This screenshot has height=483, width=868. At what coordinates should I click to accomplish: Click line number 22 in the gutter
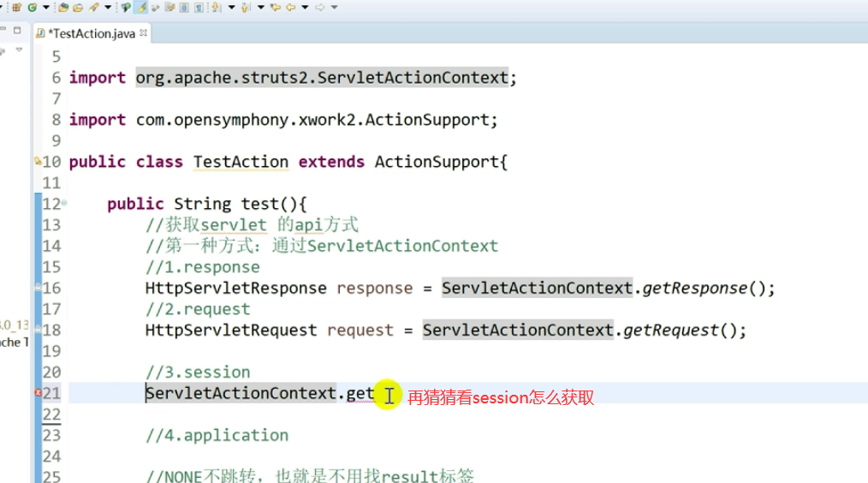pos(51,414)
